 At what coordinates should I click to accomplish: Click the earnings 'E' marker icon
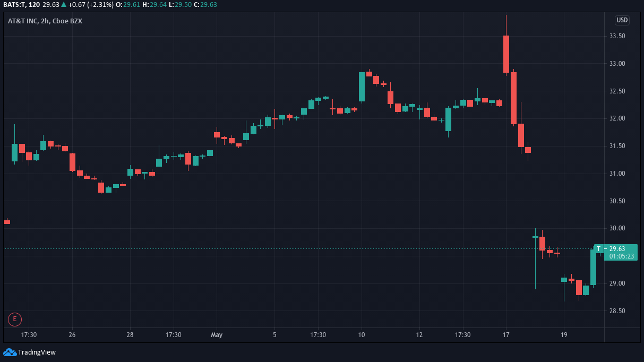[x=14, y=319]
